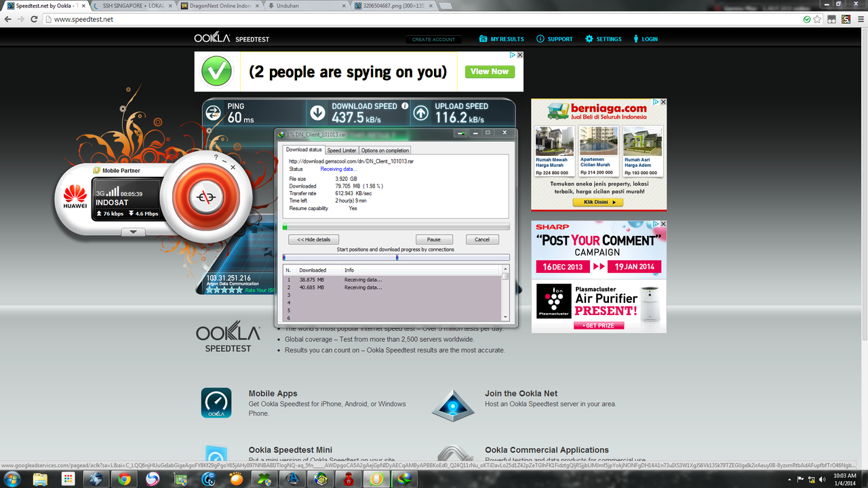Open the Speed Limiter tab

(x=342, y=150)
